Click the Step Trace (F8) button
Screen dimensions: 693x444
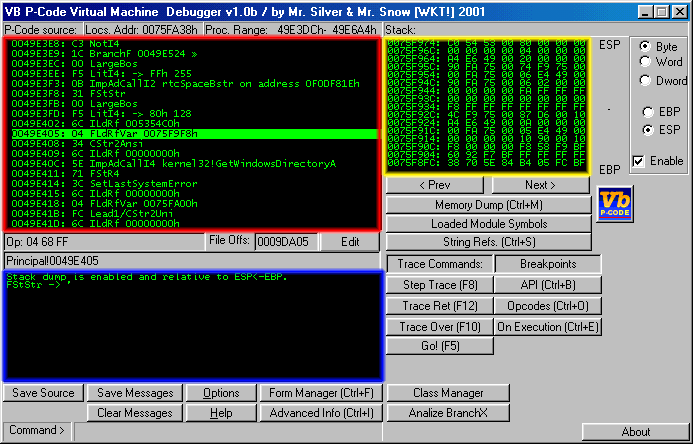(x=440, y=285)
